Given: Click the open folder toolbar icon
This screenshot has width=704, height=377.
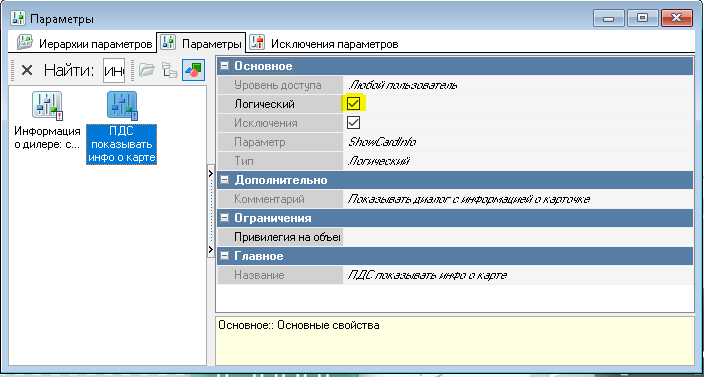Looking at the screenshot, I should pos(146,70).
